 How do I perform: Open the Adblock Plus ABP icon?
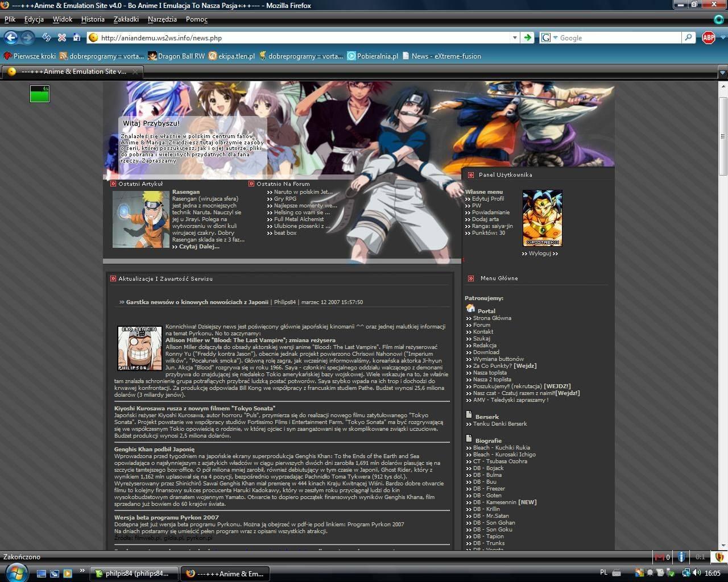tap(708, 38)
